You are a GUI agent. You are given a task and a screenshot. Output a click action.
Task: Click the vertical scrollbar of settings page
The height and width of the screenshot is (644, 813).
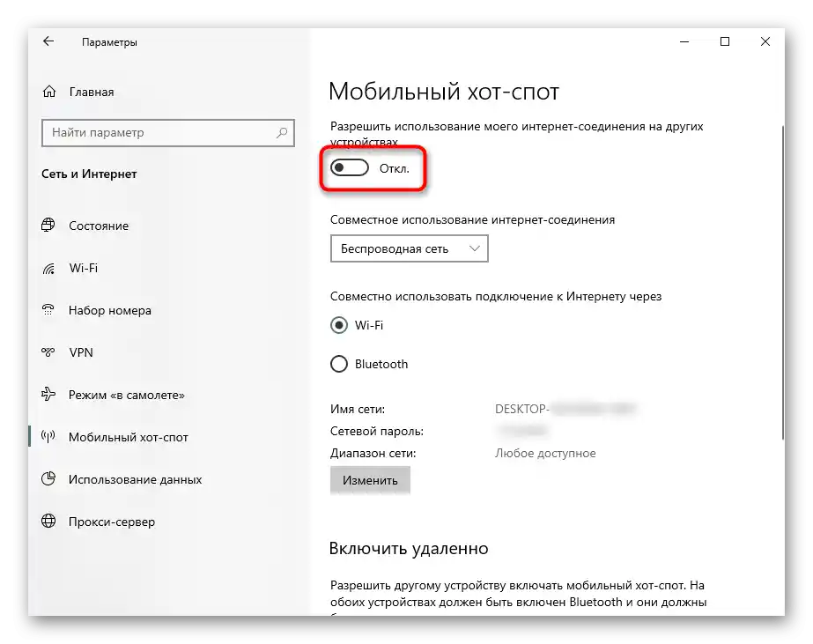(782, 283)
